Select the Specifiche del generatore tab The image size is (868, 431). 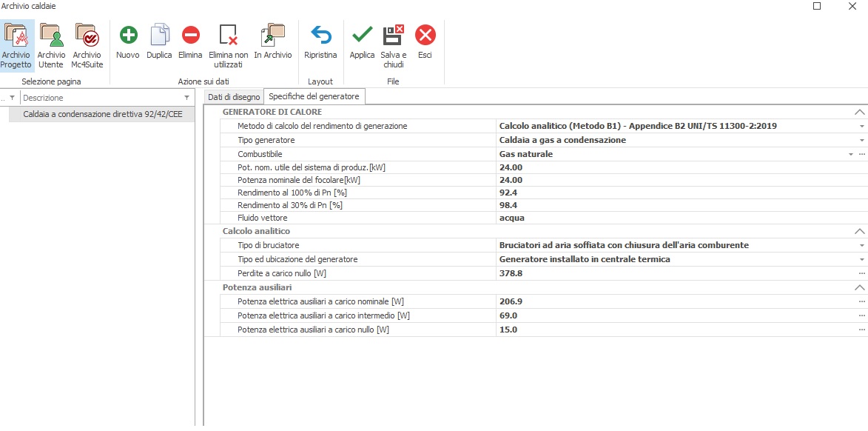[x=314, y=97]
